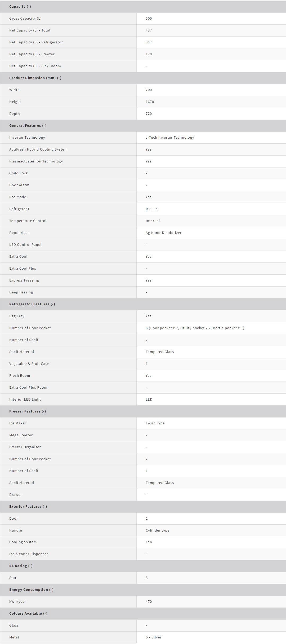Collapse the Capacity section
The image size is (286, 644).
point(20,6)
